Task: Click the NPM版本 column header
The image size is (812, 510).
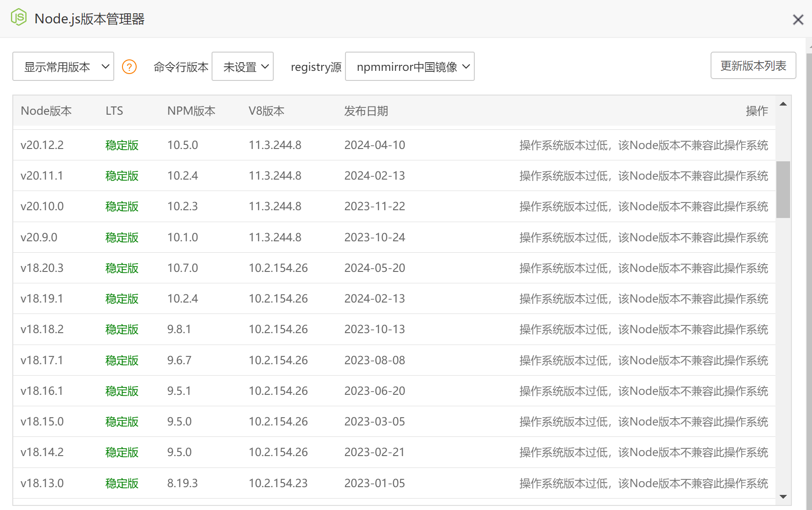Action: tap(191, 111)
